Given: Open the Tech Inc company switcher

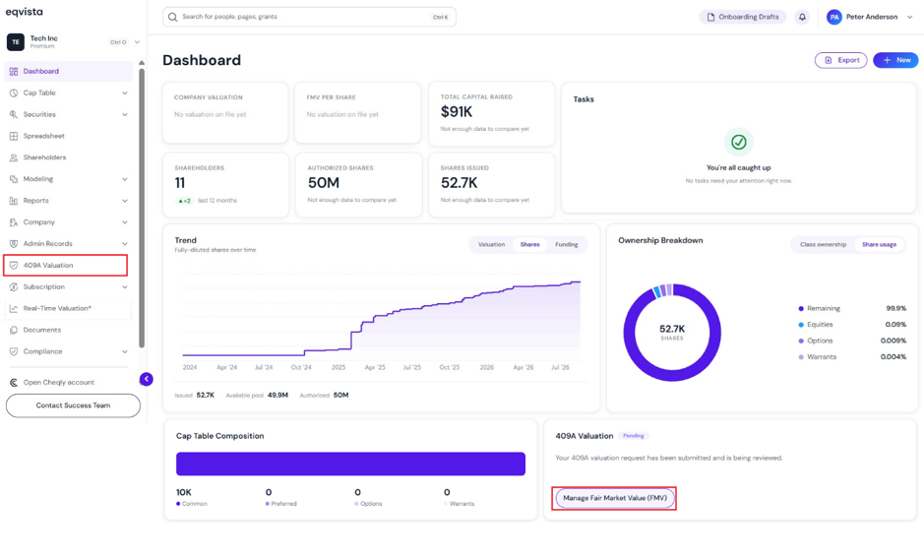Looking at the screenshot, I should click(73, 42).
